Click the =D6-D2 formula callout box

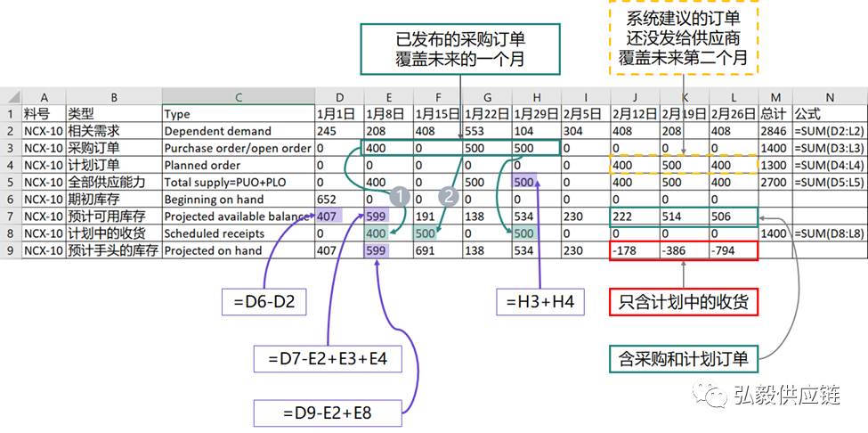coord(262,304)
